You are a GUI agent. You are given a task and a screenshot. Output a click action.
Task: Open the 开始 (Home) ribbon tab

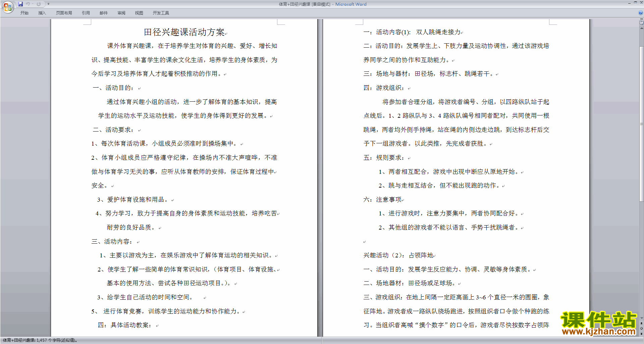(24, 13)
